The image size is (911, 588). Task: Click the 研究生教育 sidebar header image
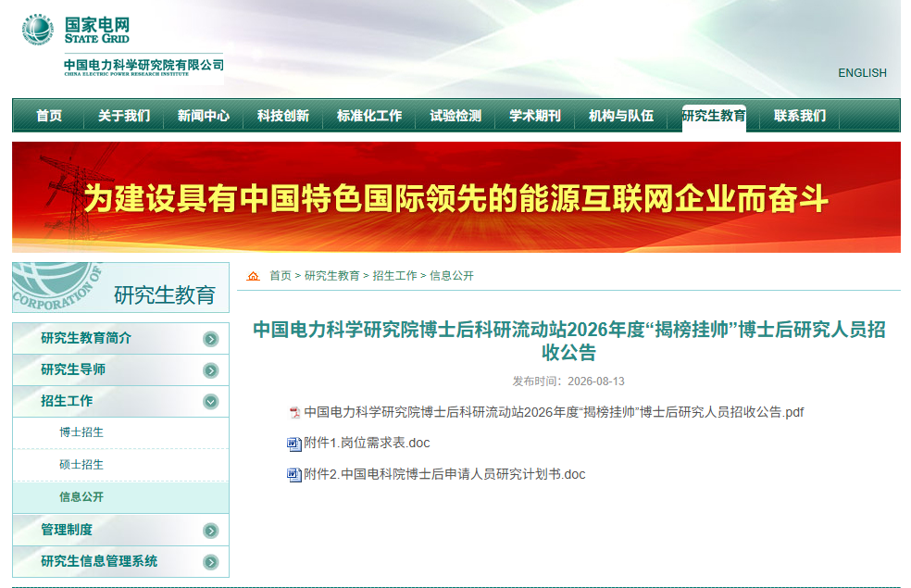[x=121, y=288]
